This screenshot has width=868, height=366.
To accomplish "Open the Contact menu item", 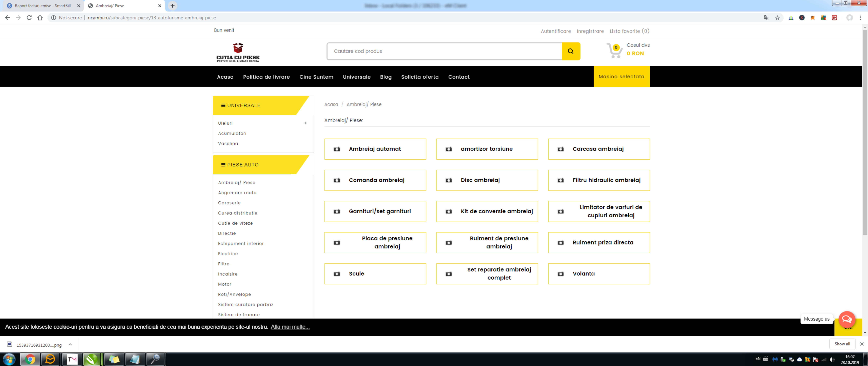I will (459, 77).
